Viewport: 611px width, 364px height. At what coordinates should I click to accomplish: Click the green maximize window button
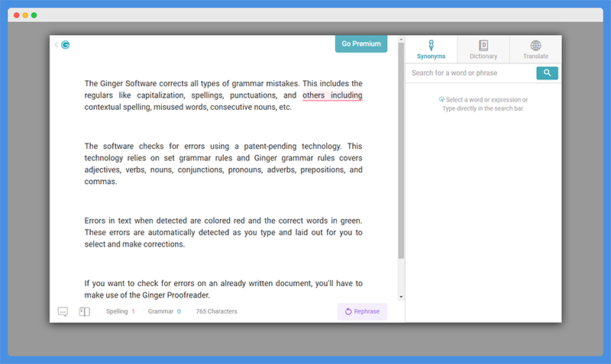pos(34,15)
